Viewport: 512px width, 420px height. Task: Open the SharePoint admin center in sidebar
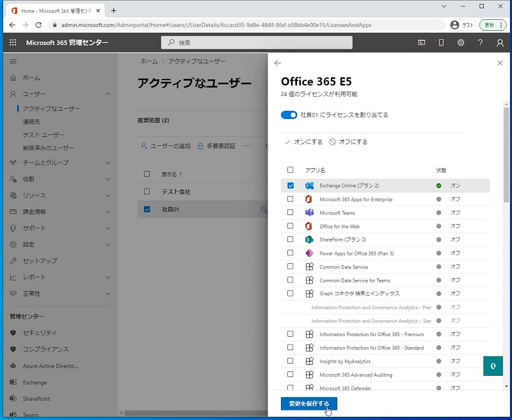click(36, 399)
